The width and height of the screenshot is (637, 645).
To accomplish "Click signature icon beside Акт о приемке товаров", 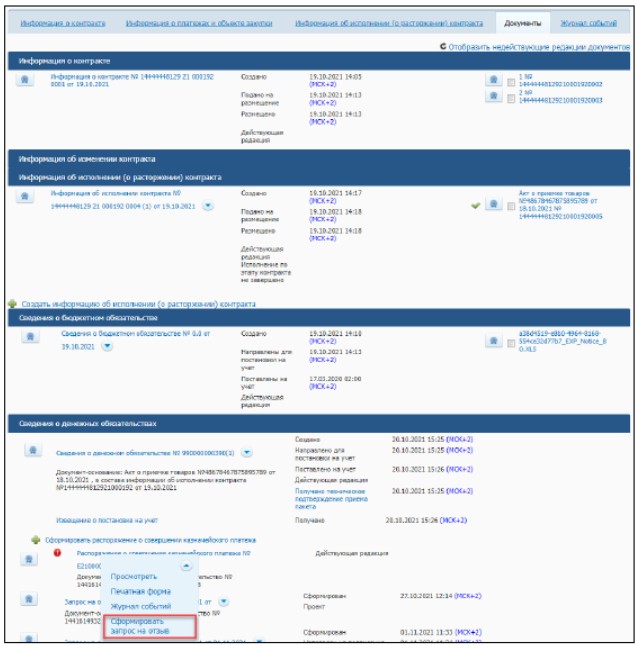I will pos(493,204).
